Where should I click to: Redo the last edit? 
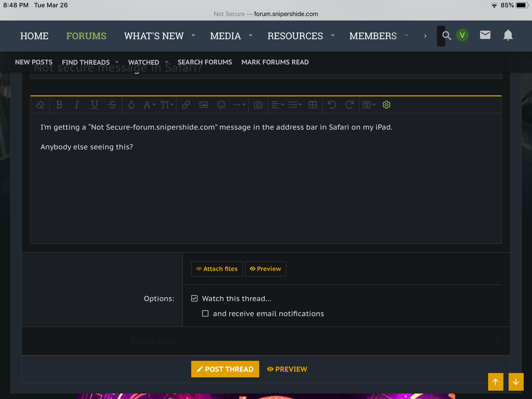[350, 105]
